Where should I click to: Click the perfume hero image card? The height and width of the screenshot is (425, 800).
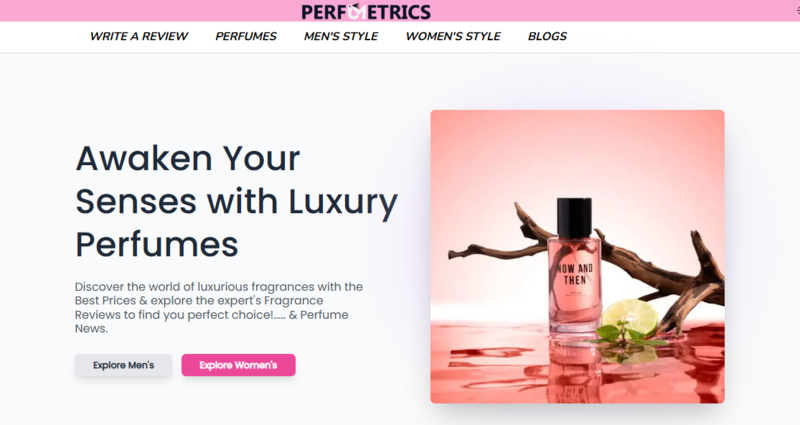pos(577,257)
